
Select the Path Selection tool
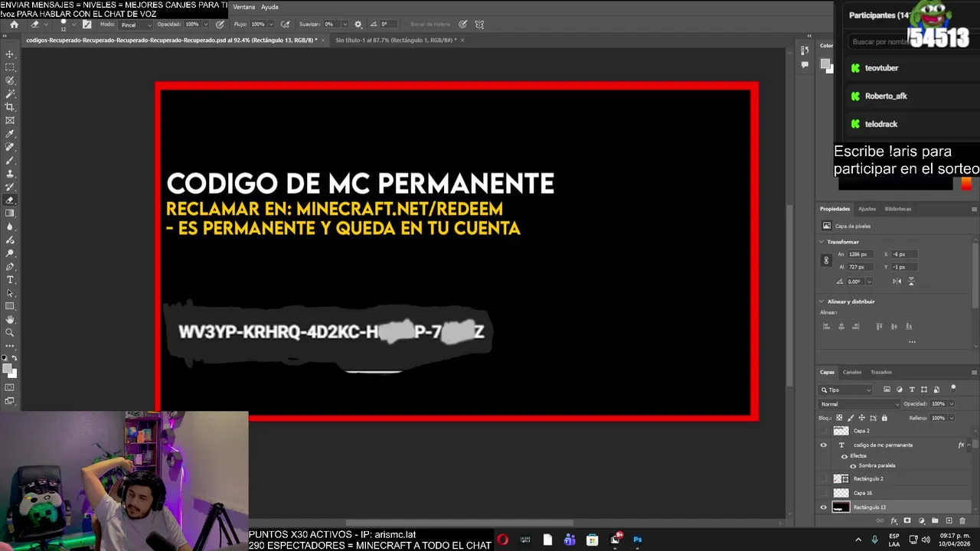click(x=10, y=293)
